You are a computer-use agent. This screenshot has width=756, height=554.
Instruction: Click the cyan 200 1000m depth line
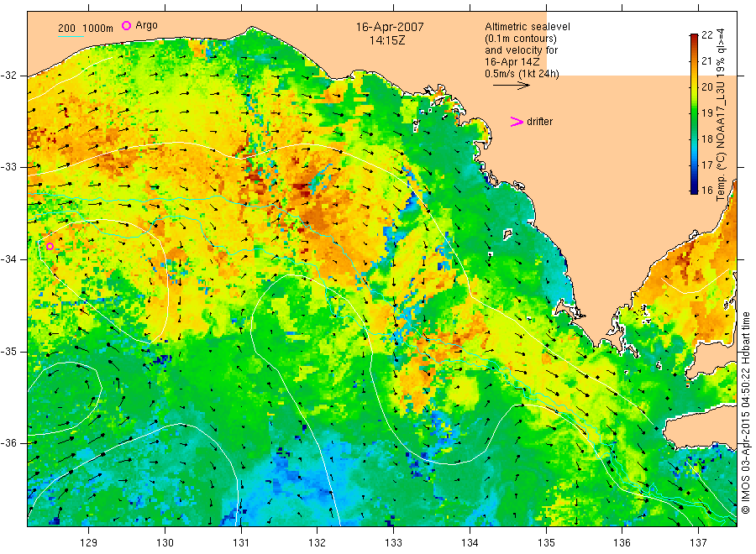[x=71, y=35]
